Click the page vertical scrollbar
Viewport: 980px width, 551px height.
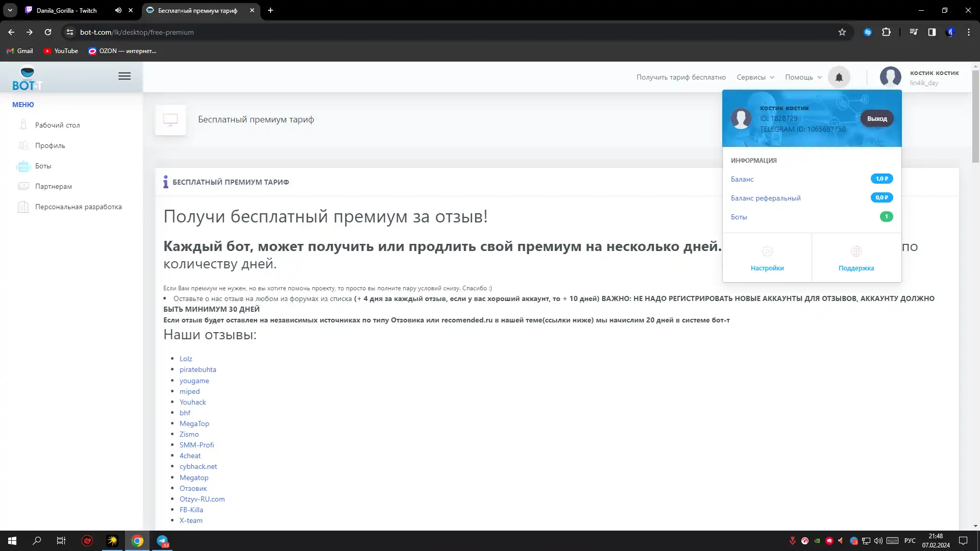click(x=975, y=117)
